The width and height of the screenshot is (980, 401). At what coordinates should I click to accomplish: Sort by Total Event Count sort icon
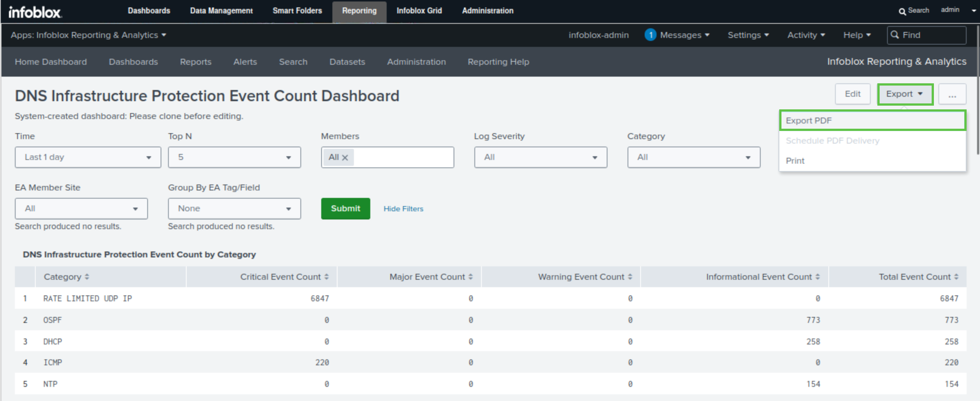tap(956, 277)
